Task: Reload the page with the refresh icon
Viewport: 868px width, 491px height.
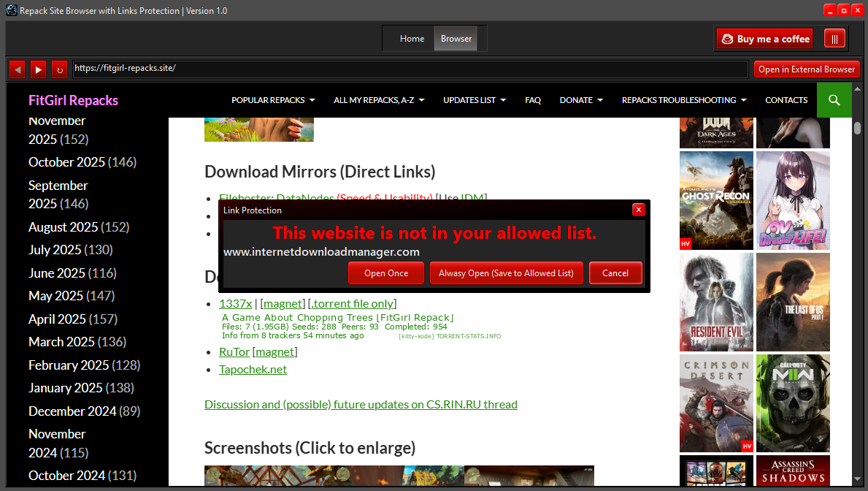Action: coord(60,69)
